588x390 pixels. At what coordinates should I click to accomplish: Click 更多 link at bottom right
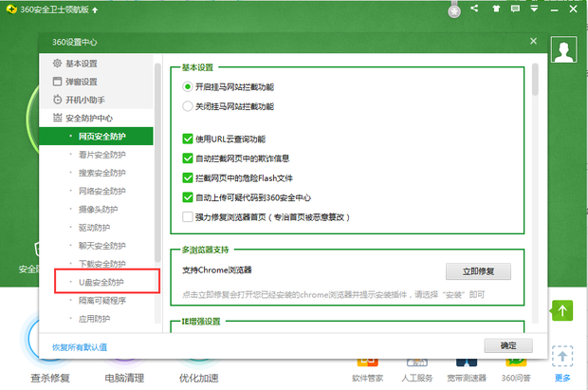coord(562,378)
